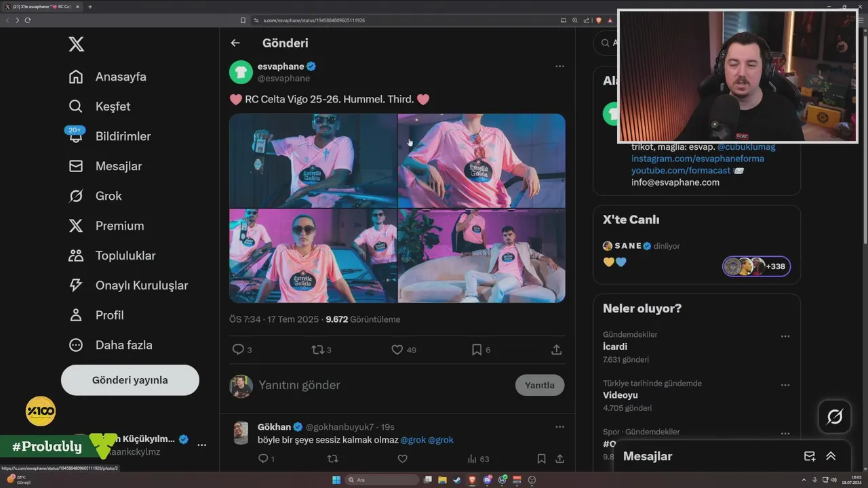Open the floating Grok button
The image size is (868, 488).
pyautogui.click(x=835, y=417)
